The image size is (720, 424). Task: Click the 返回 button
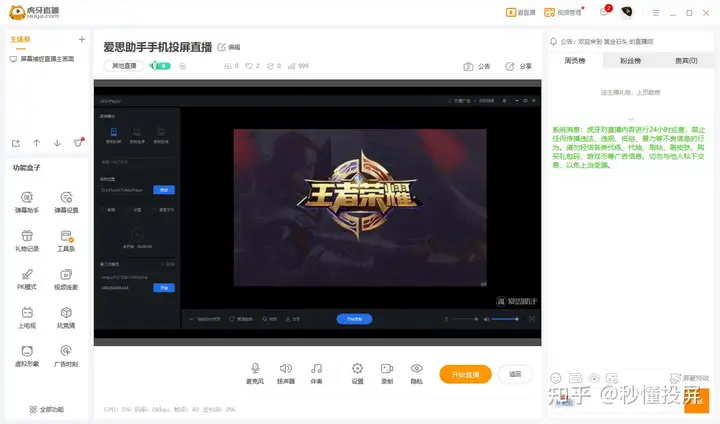click(x=515, y=374)
